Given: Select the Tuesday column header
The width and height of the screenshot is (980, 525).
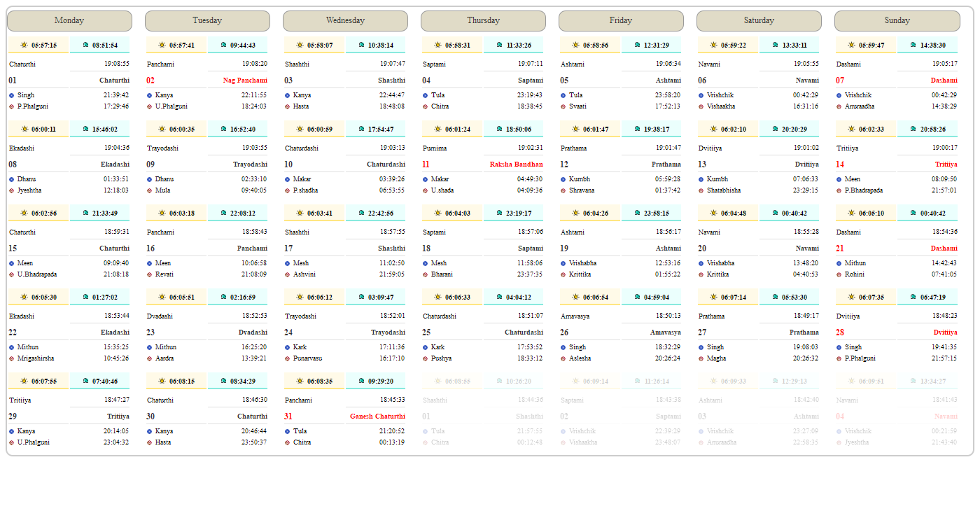Looking at the screenshot, I should point(207,21).
